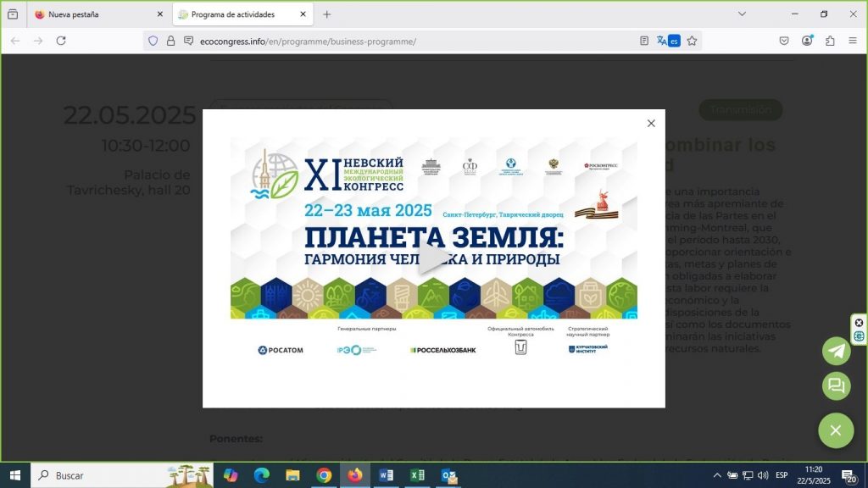
Task: Play the congress video in the modal
Action: pyautogui.click(x=433, y=258)
